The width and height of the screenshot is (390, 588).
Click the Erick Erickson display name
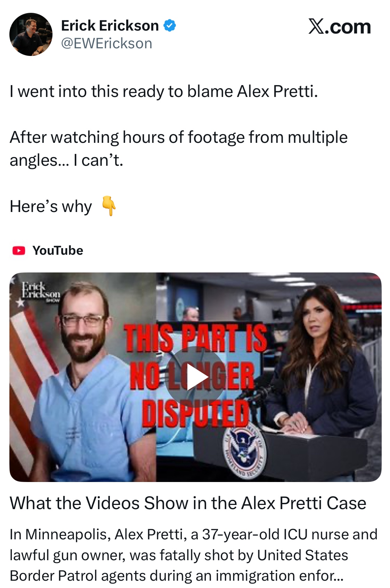[x=110, y=26]
